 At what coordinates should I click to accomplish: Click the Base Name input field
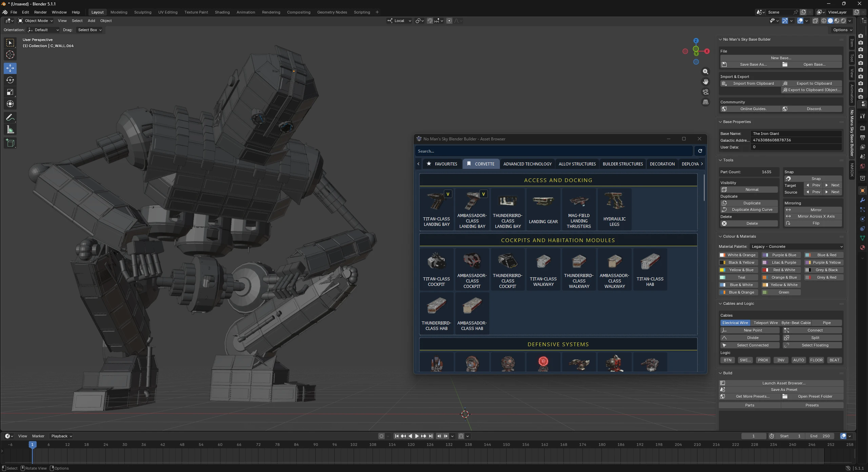tap(796, 134)
